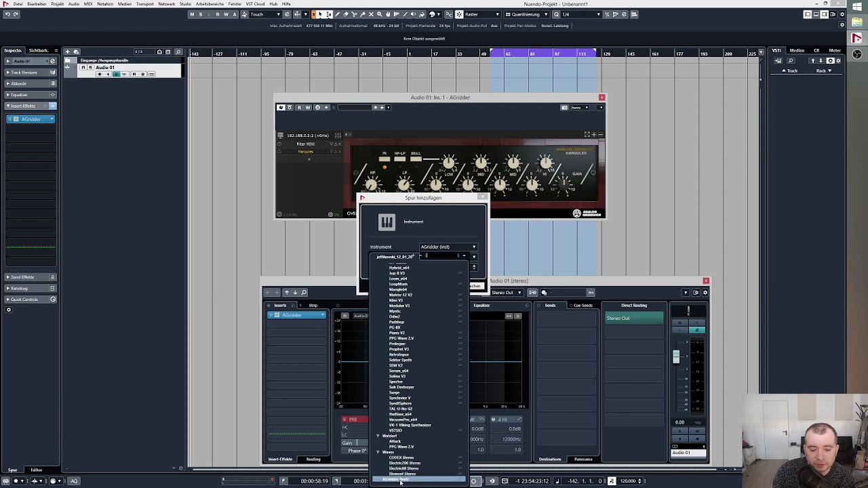Switch to the Inspector tab
868x488 pixels.
point(13,51)
